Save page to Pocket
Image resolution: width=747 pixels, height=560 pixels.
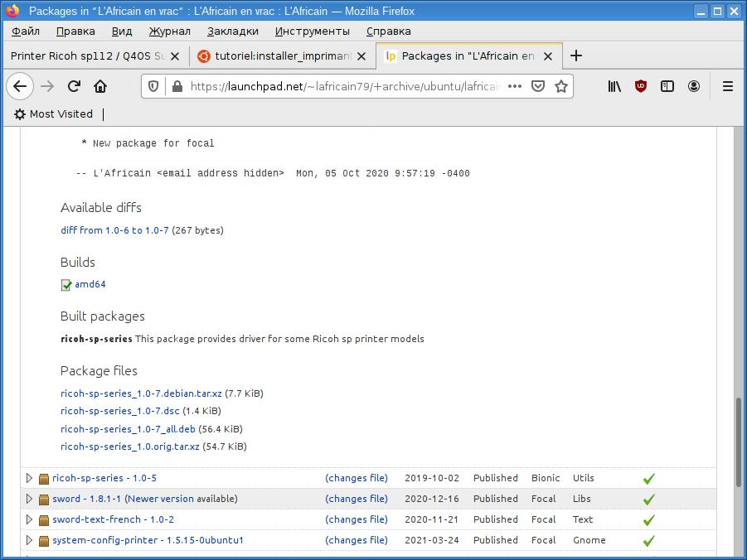click(538, 86)
